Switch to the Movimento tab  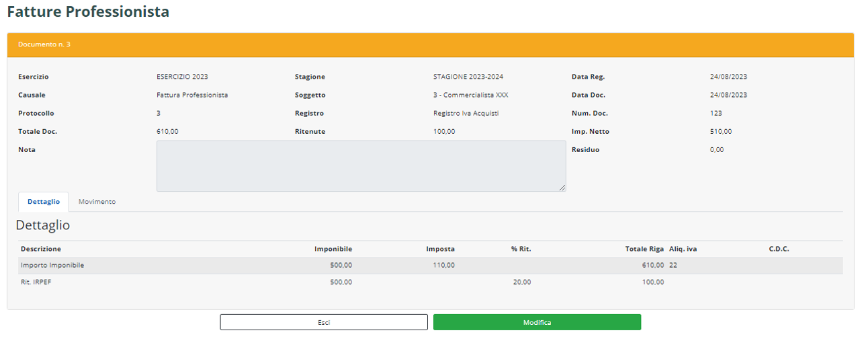(x=97, y=202)
